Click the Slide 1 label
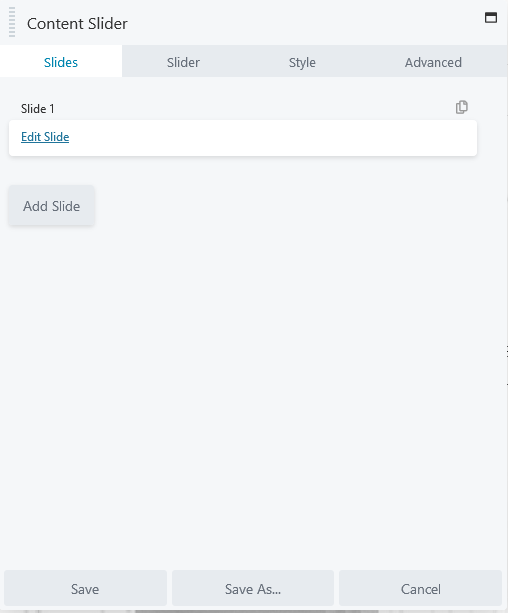The height and width of the screenshot is (613, 508). tap(38, 109)
